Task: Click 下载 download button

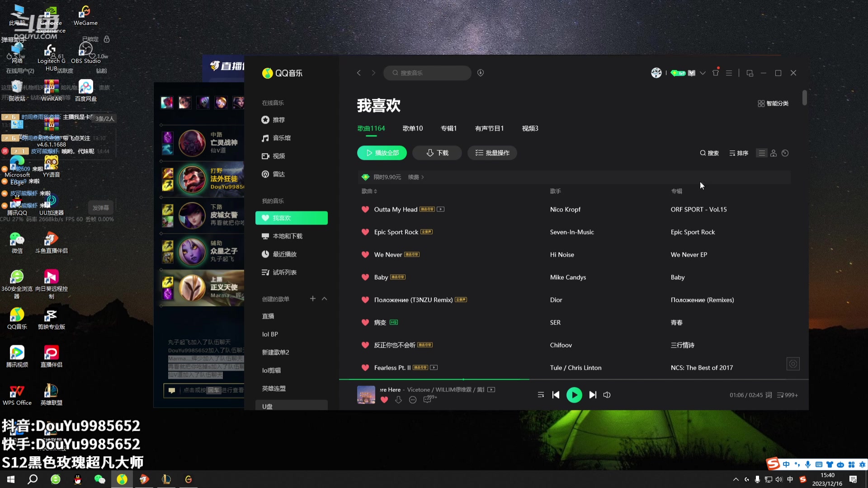Action: click(x=438, y=153)
